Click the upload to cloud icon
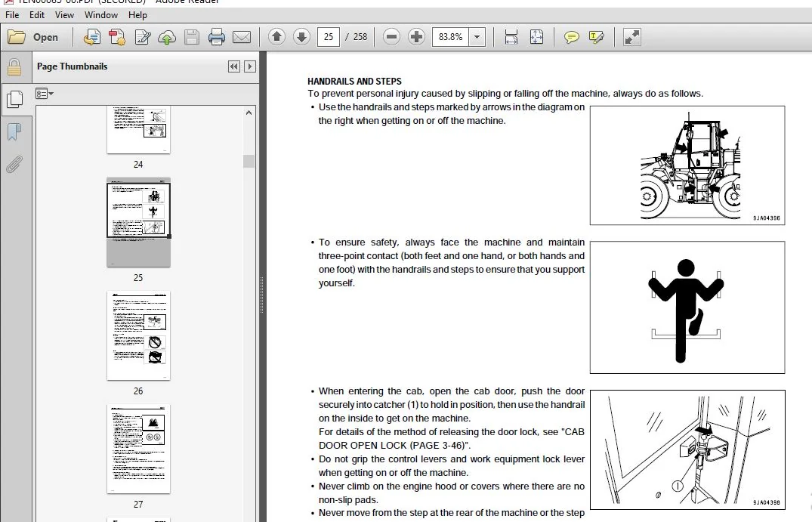This screenshot has width=812, height=522. (167, 37)
